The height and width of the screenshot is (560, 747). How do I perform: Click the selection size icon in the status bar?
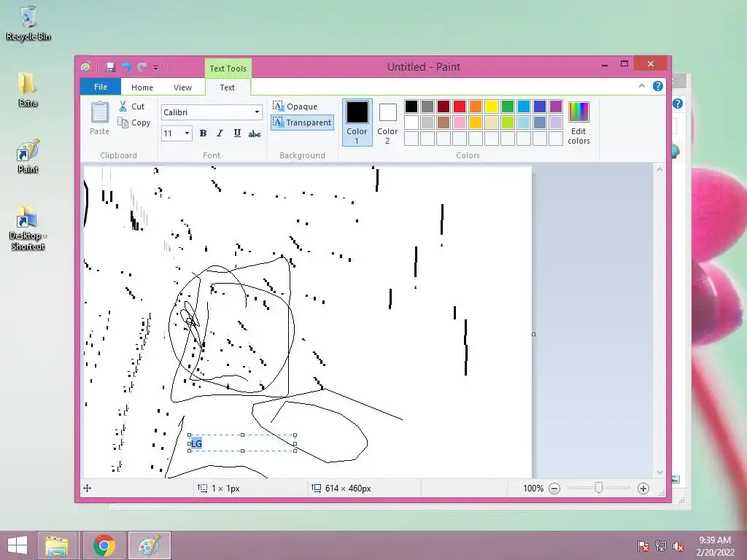pyautogui.click(x=203, y=488)
